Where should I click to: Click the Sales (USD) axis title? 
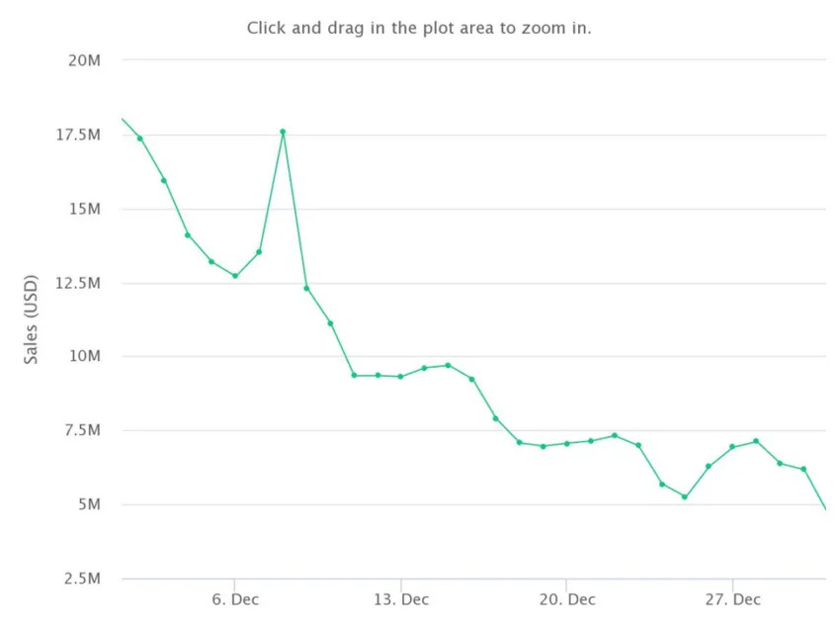[31, 319]
